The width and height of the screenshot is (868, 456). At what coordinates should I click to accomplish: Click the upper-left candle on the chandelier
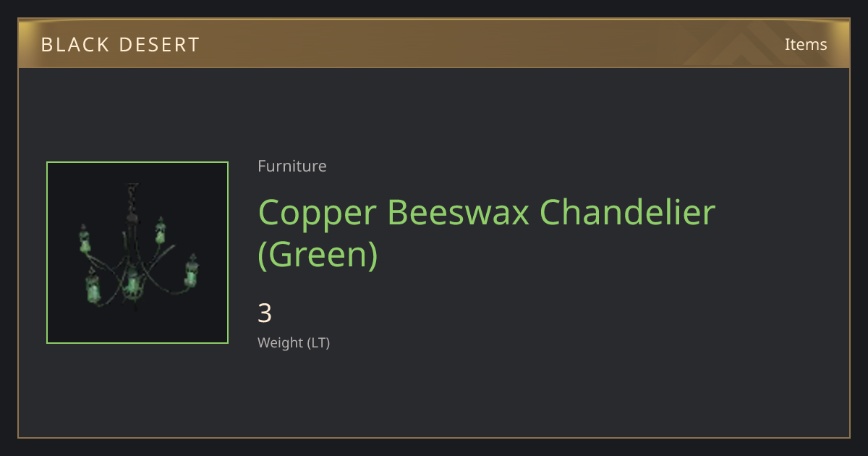[85, 238]
